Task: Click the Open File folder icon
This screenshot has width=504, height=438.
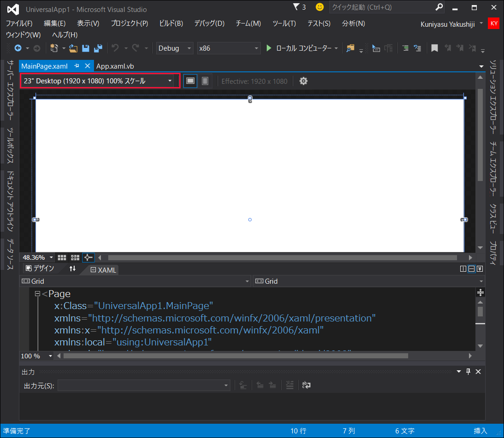Action: point(73,48)
